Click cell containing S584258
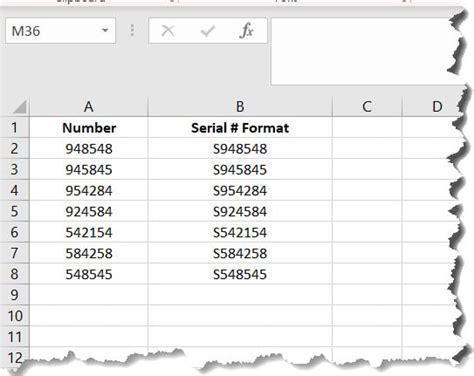 point(240,253)
